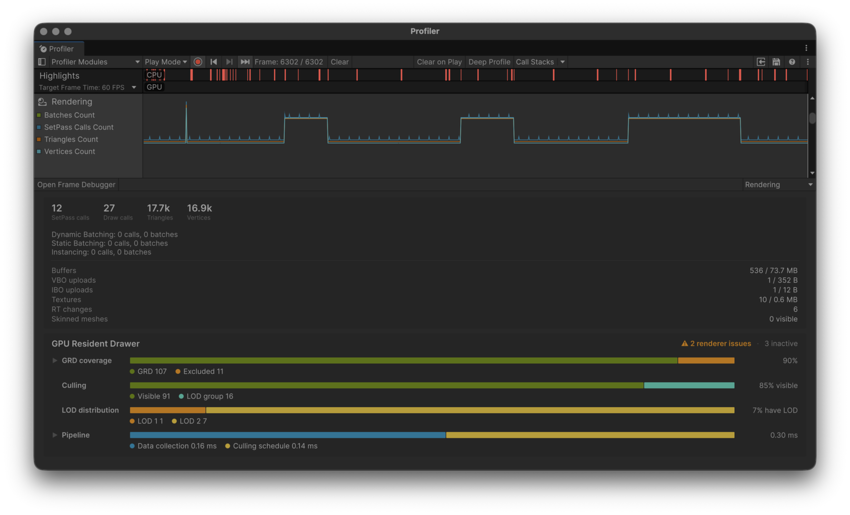Image resolution: width=850 pixels, height=515 pixels.
Task: Click the chart scrollbar down arrow
Action: [x=812, y=173]
